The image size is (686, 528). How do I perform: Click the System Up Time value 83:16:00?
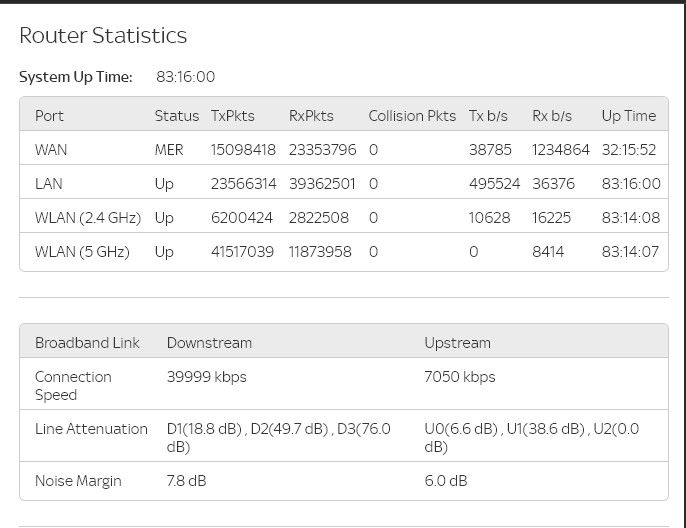coord(185,77)
